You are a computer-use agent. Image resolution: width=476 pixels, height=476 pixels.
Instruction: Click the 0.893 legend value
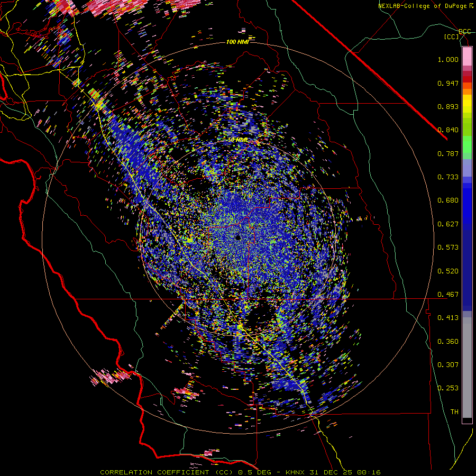click(448, 106)
